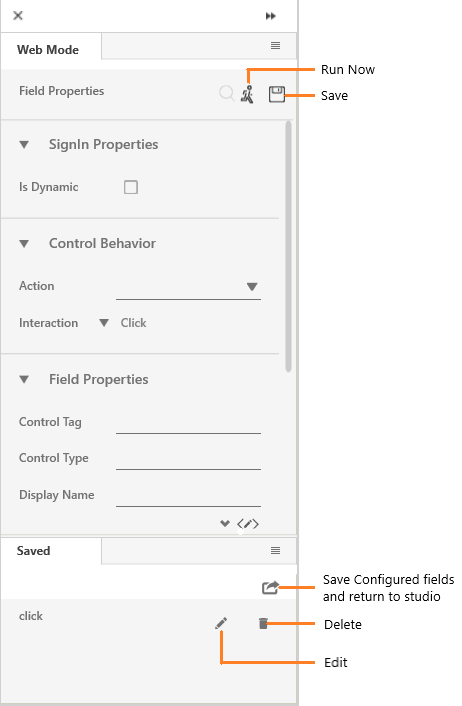
Task: Collapse the SignIn Properties section
Action: pyautogui.click(x=24, y=145)
